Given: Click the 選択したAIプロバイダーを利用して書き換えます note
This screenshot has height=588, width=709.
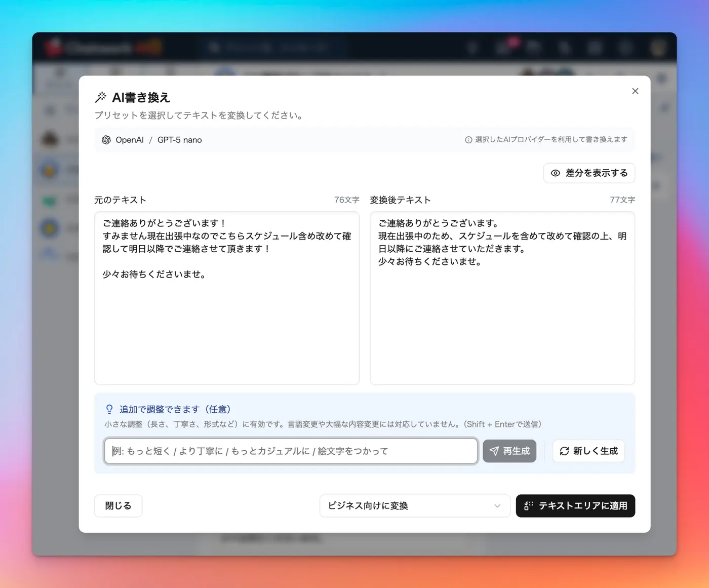Looking at the screenshot, I should tap(551, 140).
